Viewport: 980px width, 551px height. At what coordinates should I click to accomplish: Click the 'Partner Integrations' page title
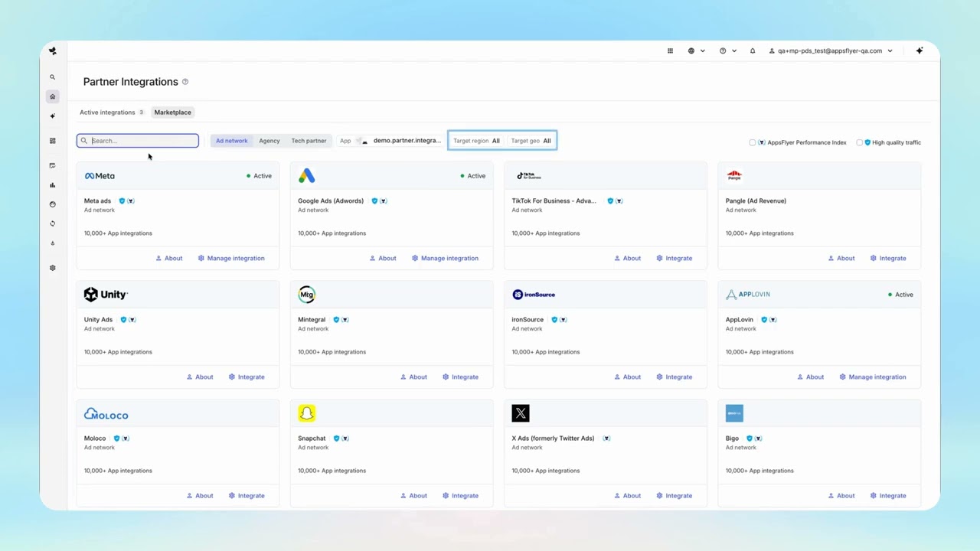click(x=131, y=82)
